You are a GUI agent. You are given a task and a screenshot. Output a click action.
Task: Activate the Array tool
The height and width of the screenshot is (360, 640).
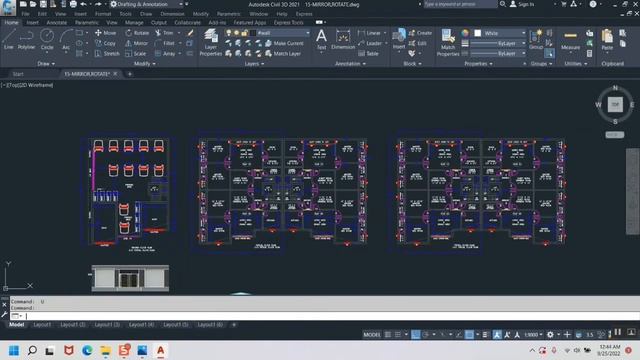pos(165,53)
